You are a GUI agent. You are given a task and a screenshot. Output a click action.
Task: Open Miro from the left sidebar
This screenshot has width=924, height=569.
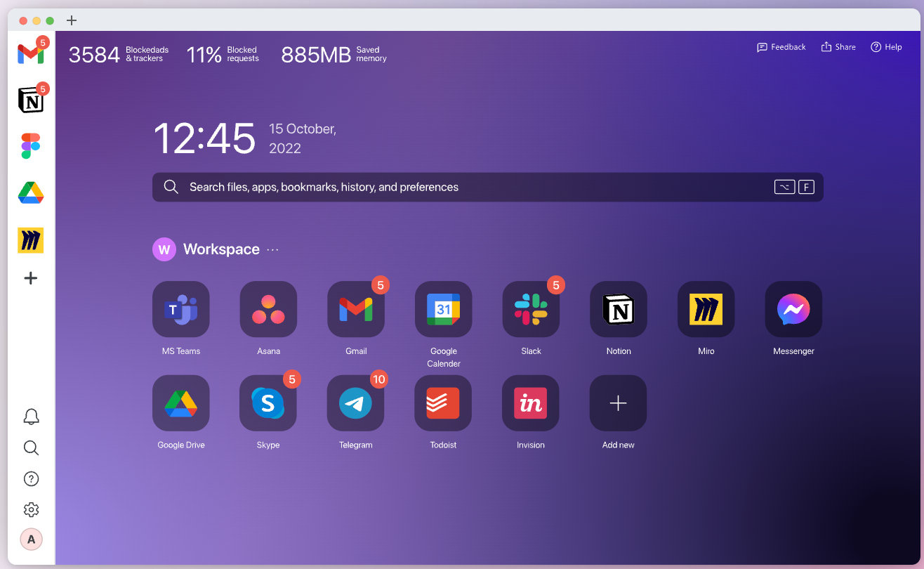pyautogui.click(x=31, y=240)
